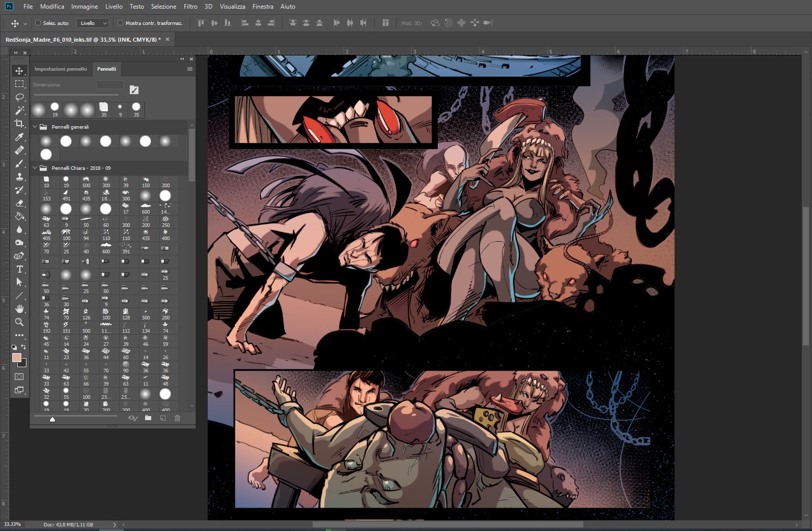The height and width of the screenshot is (531, 812).
Task: Open the Livello menu
Action: [x=114, y=7]
